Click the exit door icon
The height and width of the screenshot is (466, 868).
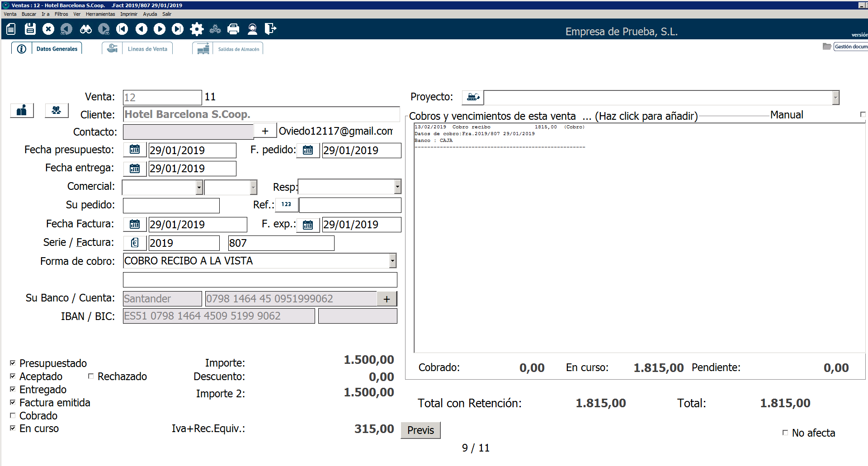click(270, 29)
